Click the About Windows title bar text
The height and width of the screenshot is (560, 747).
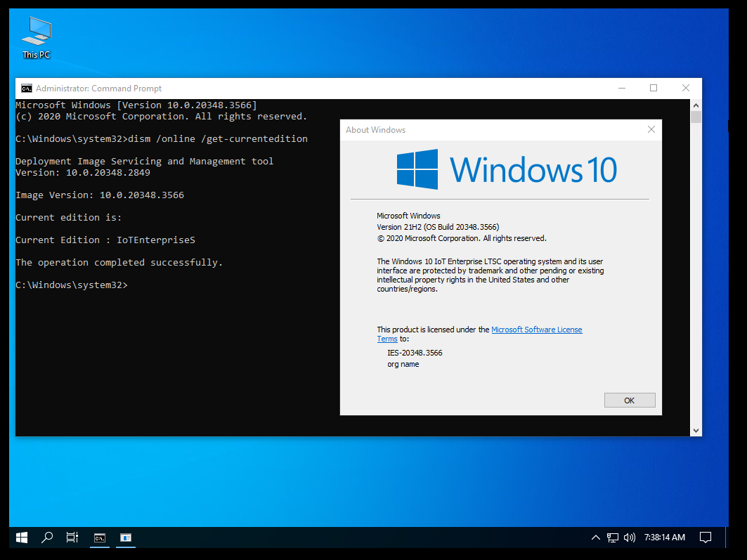[375, 130]
